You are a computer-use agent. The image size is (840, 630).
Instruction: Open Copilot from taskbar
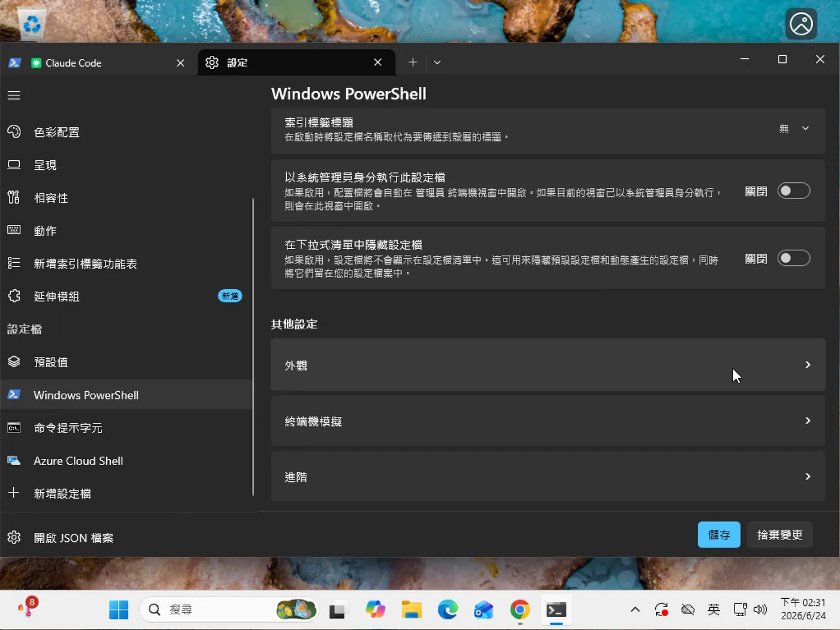coord(376,610)
